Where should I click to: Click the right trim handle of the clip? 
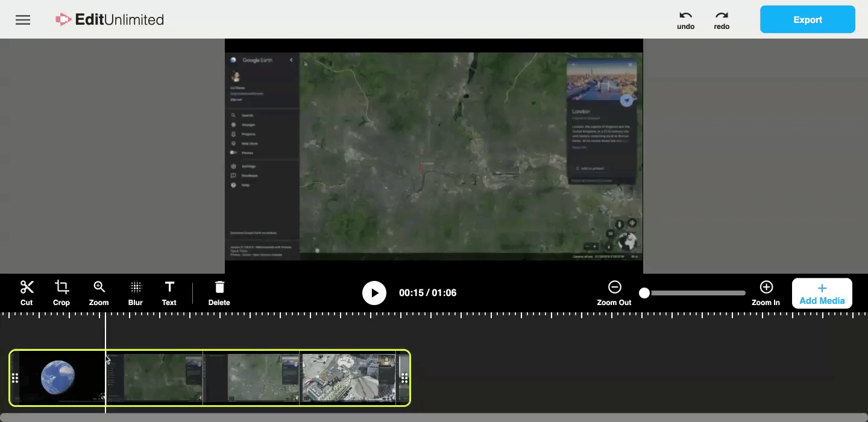click(x=404, y=378)
